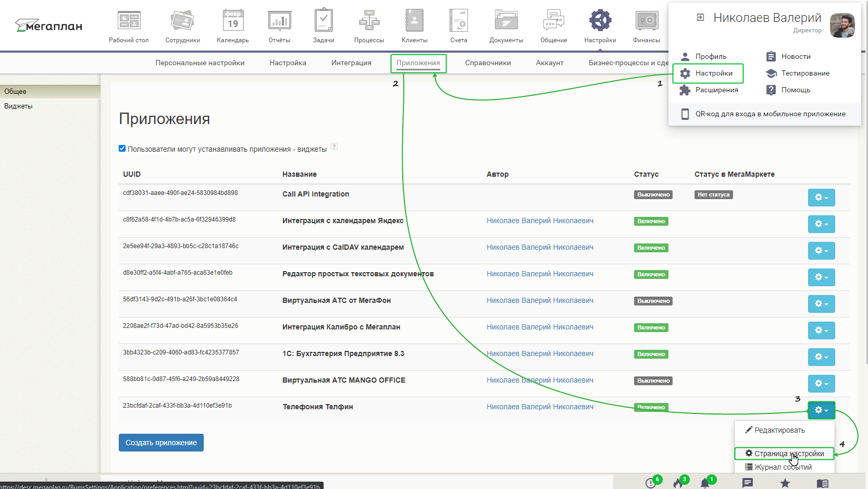Open author link in МегаФон АТС row
This screenshot has height=489, width=868.
coord(540,300)
